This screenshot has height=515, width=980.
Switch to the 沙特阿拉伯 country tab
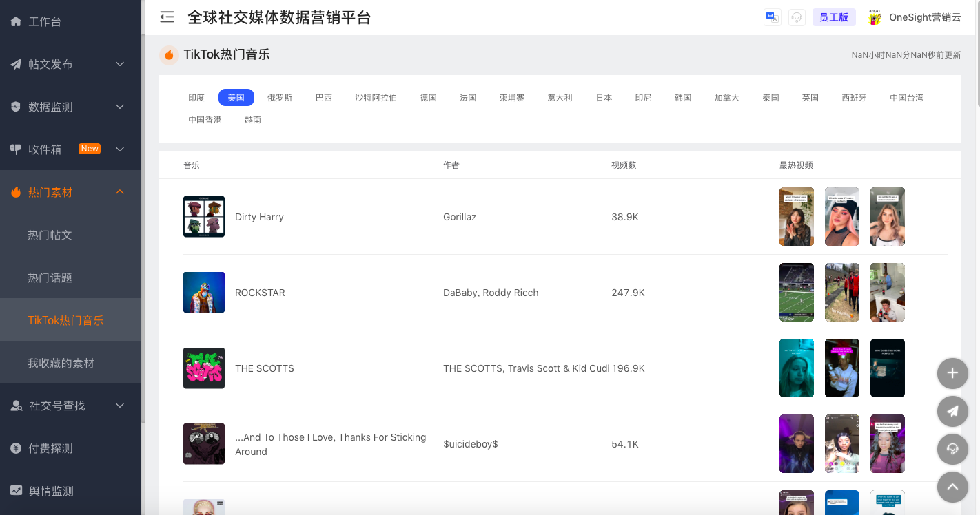(x=376, y=98)
